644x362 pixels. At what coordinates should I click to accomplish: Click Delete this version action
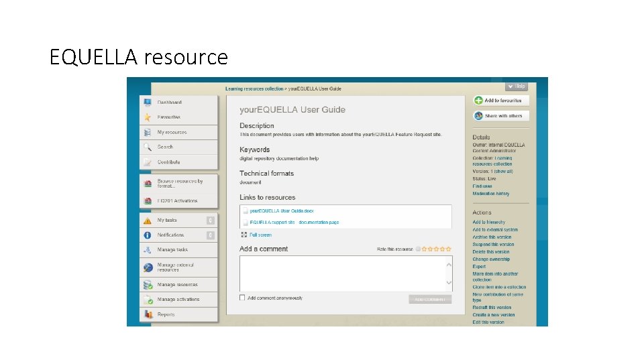(491, 252)
